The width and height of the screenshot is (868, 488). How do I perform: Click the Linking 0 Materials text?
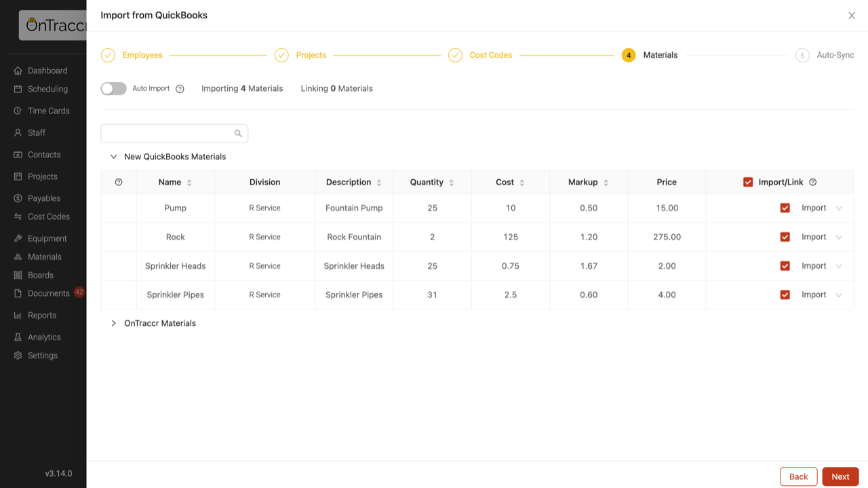(x=336, y=88)
